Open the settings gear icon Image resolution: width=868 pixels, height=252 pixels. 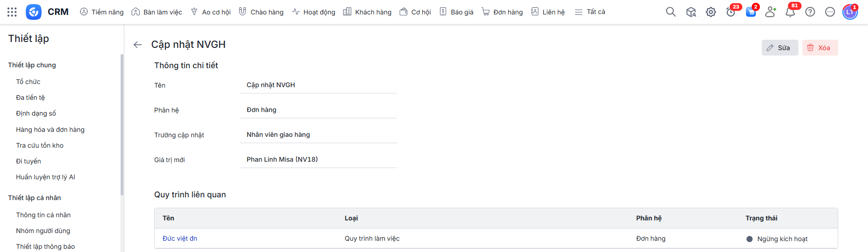[x=711, y=12]
